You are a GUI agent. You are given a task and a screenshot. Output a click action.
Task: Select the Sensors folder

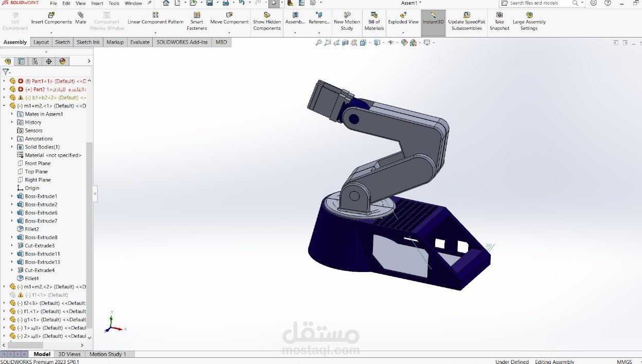point(33,131)
